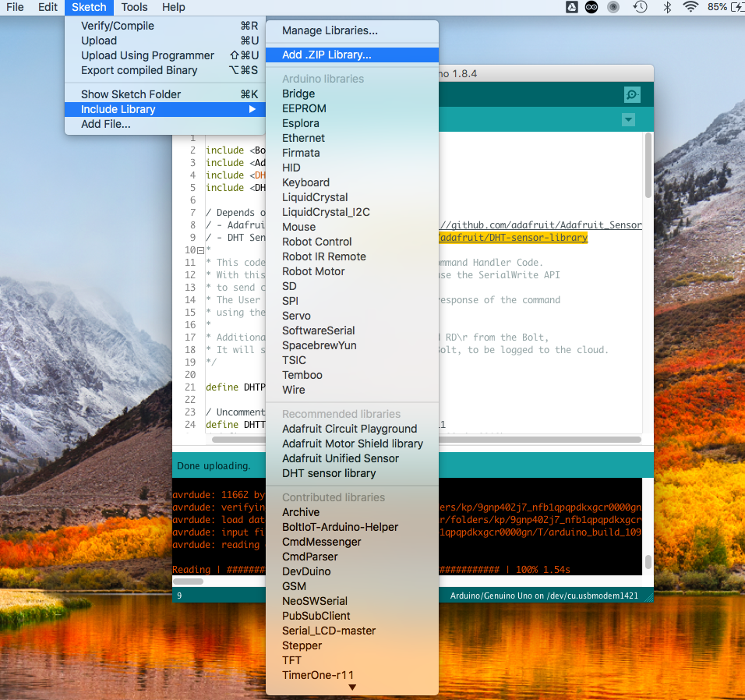This screenshot has height=700, width=745.
Task: Click the Time Machine clock icon
Action: point(640,7)
